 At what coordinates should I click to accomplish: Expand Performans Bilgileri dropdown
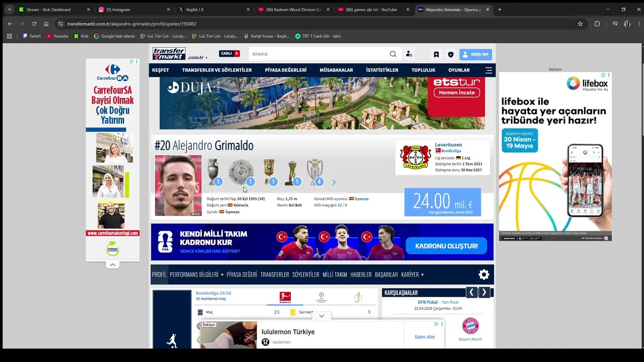click(x=196, y=275)
